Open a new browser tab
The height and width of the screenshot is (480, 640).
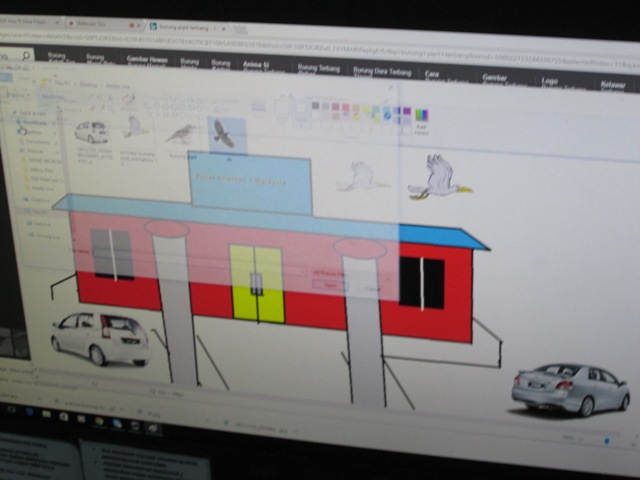tap(240, 30)
